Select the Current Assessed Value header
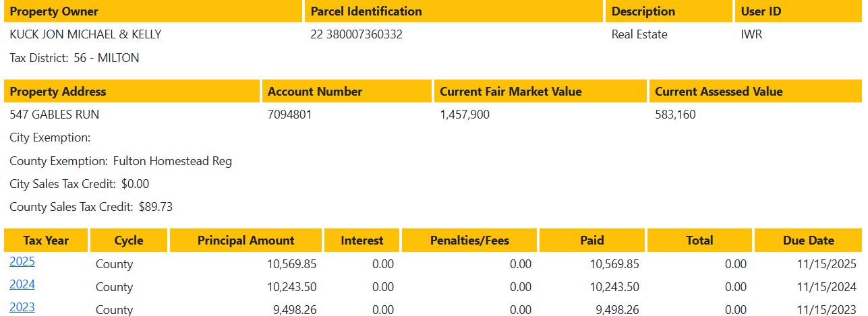This screenshot has width=868, height=316. pos(719,92)
